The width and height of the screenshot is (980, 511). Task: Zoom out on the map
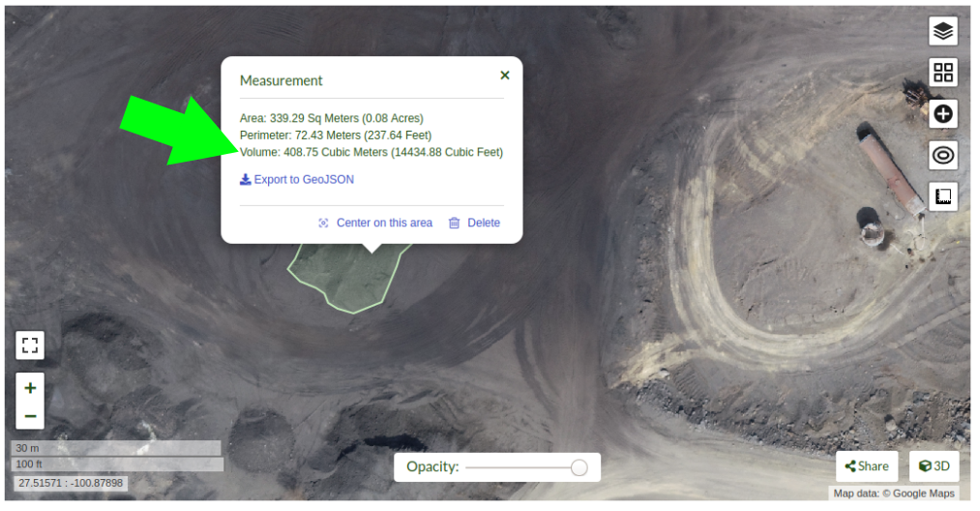pyautogui.click(x=30, y=416)
